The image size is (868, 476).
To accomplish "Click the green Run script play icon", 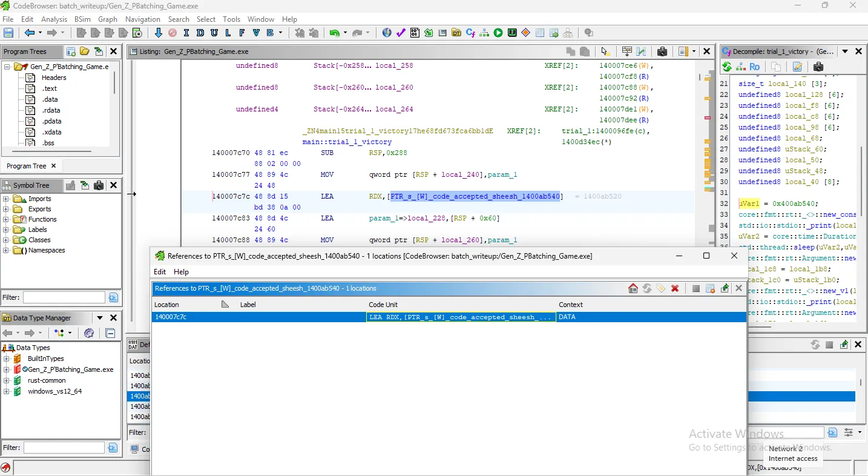I will pos(498,33).
